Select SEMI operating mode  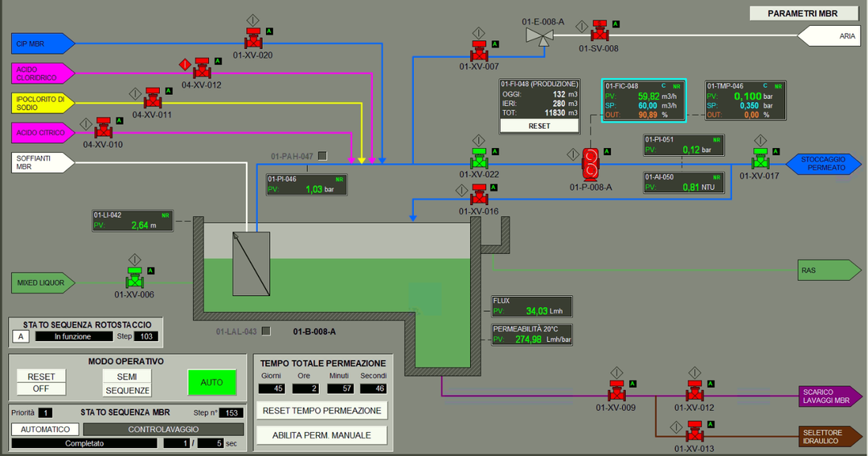127,376
